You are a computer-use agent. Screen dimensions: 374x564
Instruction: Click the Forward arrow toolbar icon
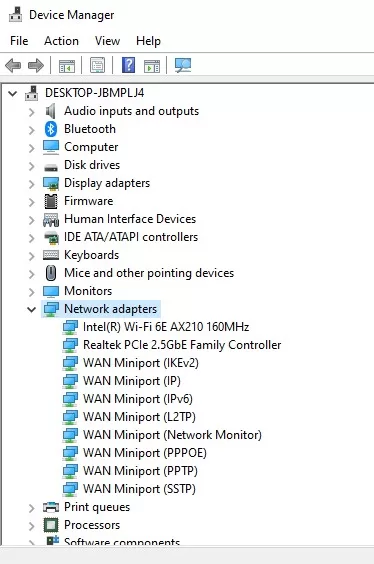[x=36, y=65]
